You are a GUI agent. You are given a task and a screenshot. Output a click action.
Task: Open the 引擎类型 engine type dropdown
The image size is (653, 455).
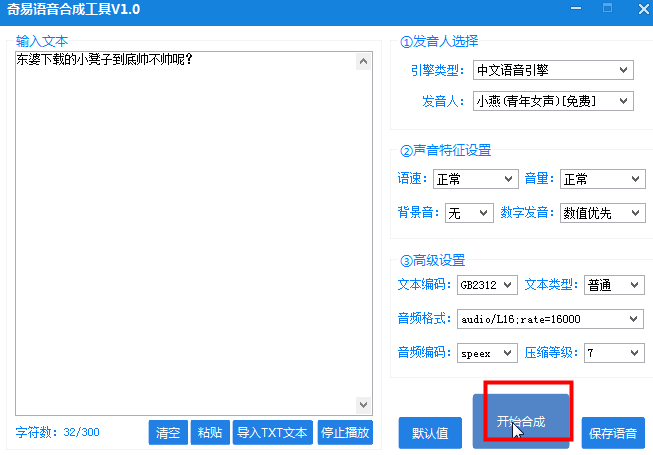pyautogui.click(x=553, y=70)
